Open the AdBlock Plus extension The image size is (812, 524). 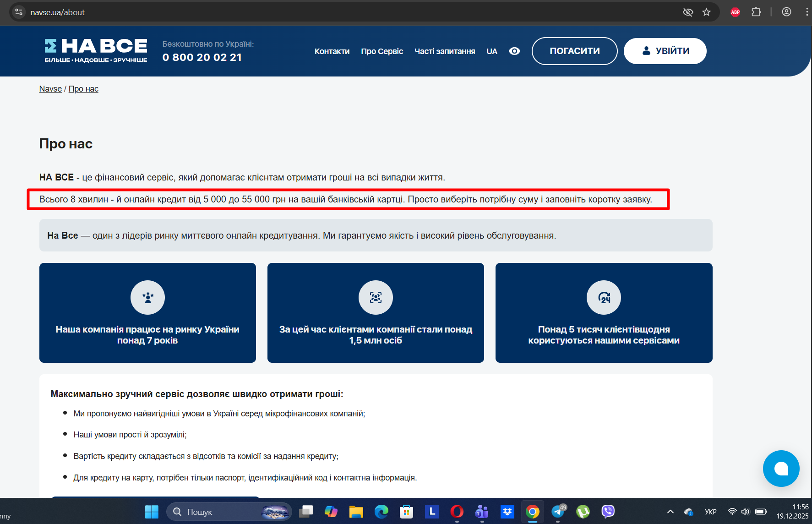coord(736,12)
